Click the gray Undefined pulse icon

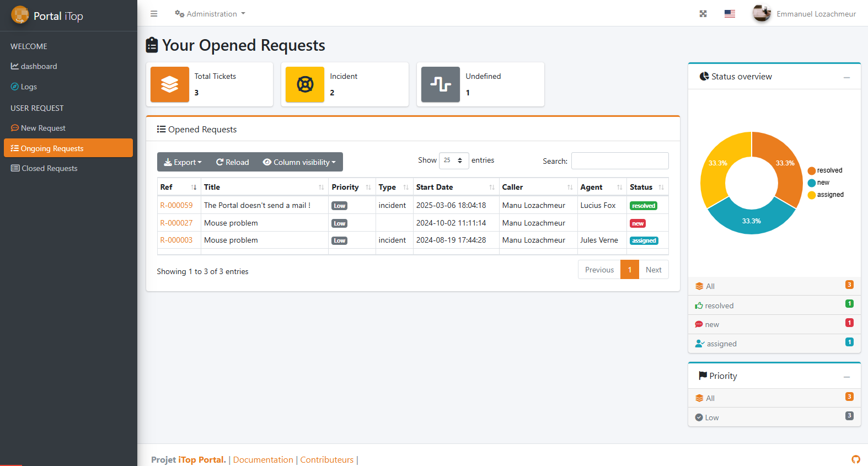pos(441,84)
